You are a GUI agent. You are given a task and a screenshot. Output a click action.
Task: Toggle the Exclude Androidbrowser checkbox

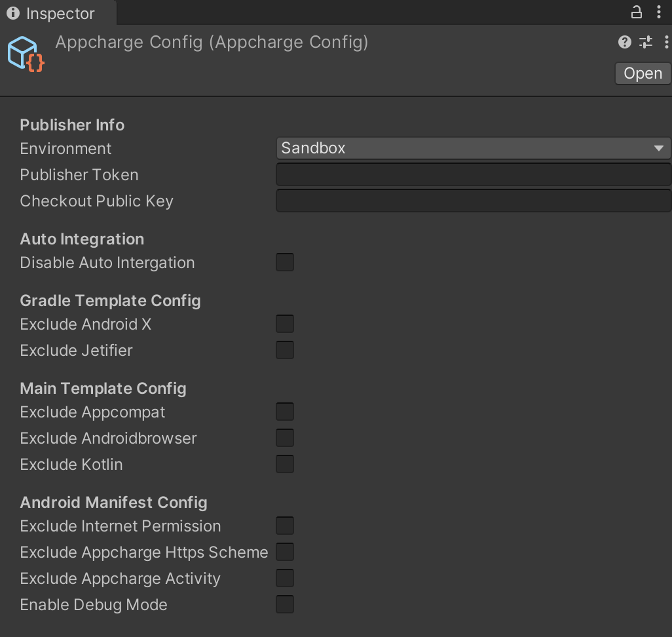(x=285, y=438)
